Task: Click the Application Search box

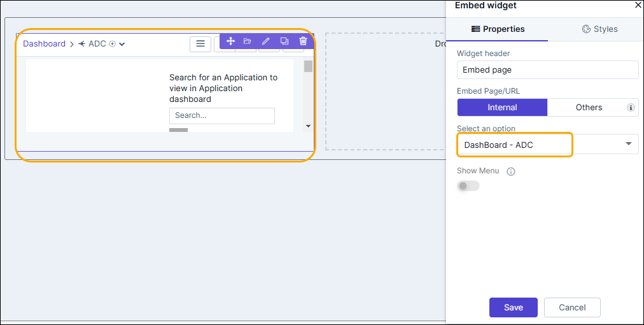Action: tap(222, 115)
